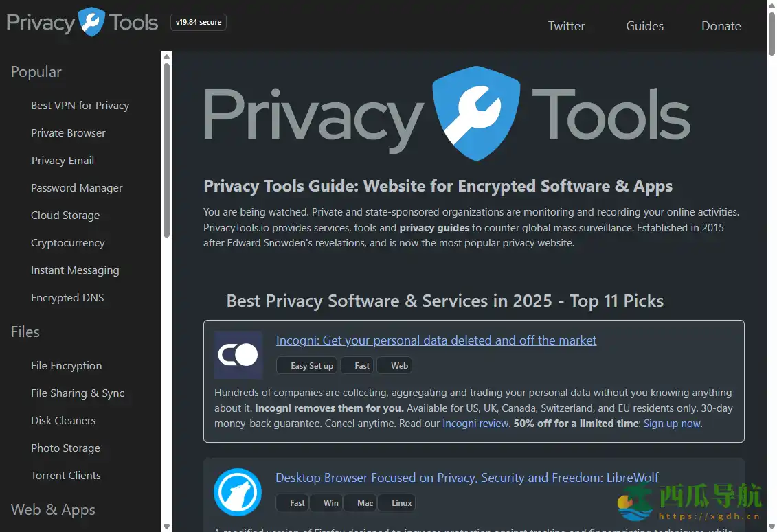The width and height of the screenshot is (777, 532).
Task: Expand the 'Files' sidebar section
Action: pyautogui.click(x=25, y=332)
